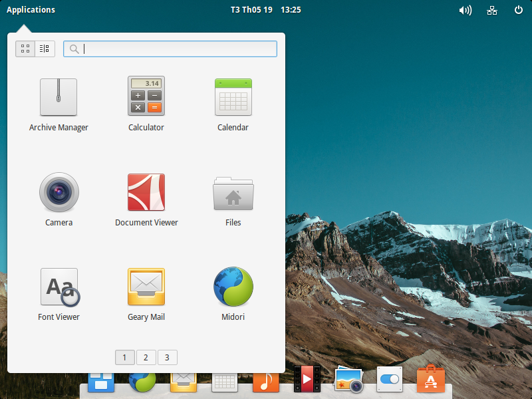Open Font Viewer

pos(59,294)
